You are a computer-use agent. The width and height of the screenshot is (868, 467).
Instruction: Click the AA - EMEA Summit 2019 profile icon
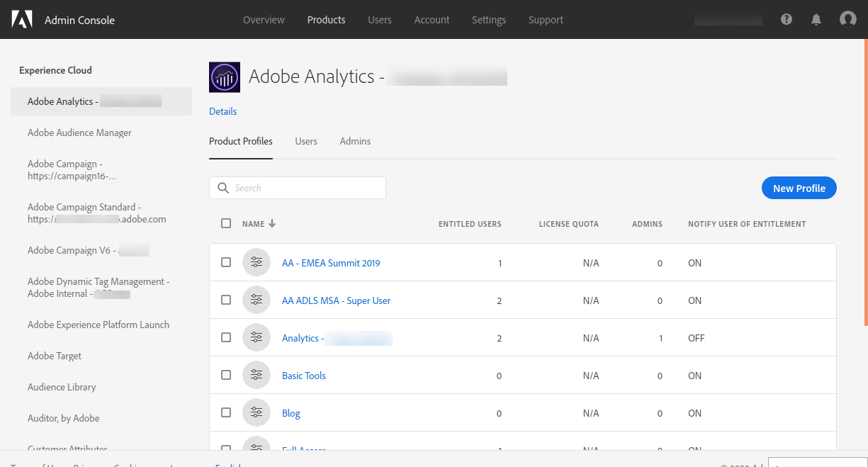click(x=257, y=263)
